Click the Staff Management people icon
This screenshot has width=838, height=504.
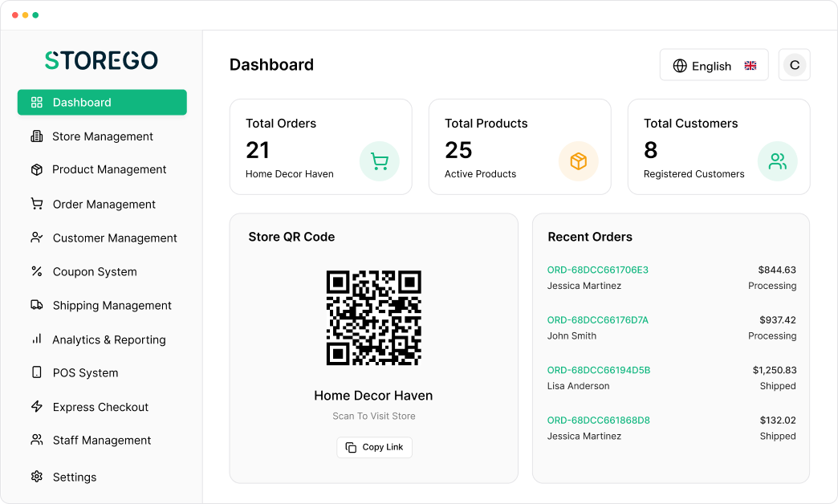tap(36, 439)
